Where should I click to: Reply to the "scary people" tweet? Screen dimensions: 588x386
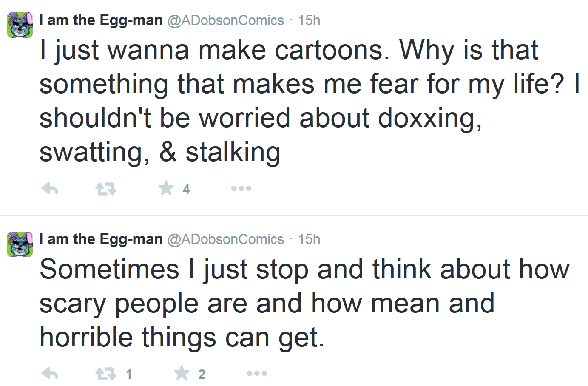click(x=50, y=373)
